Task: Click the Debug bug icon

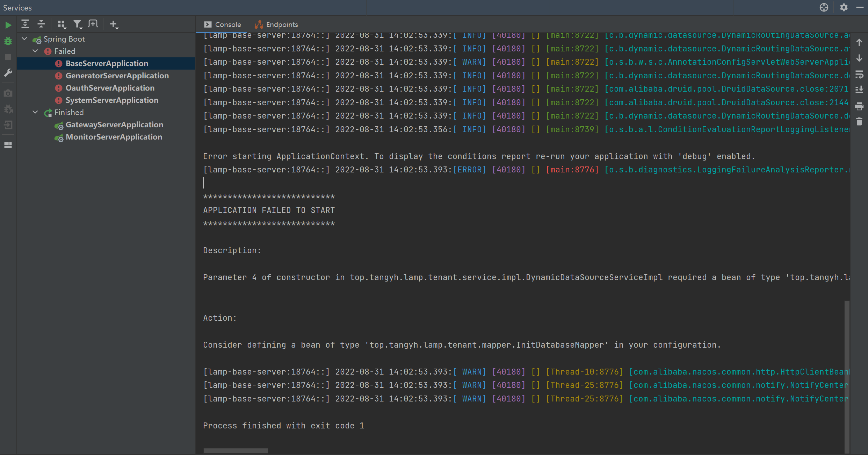Action: [8, 41]
